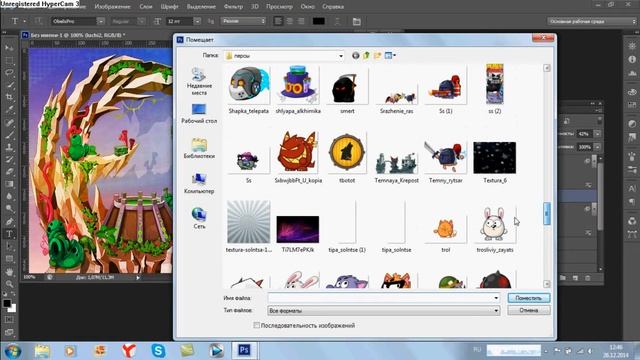The width and height of the screenshot is (640, 360).
Task: Open Yandex browser from the taskbar
Action: tap(129, 351)
